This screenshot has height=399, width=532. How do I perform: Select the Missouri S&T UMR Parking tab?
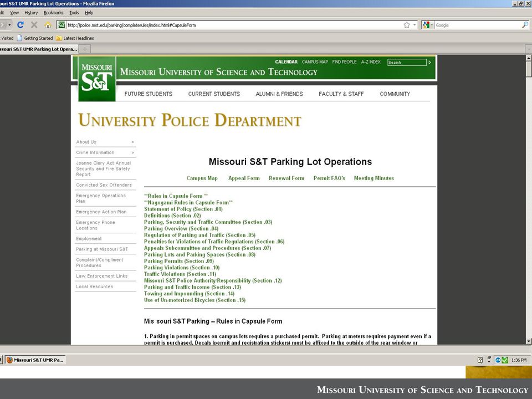39,49
